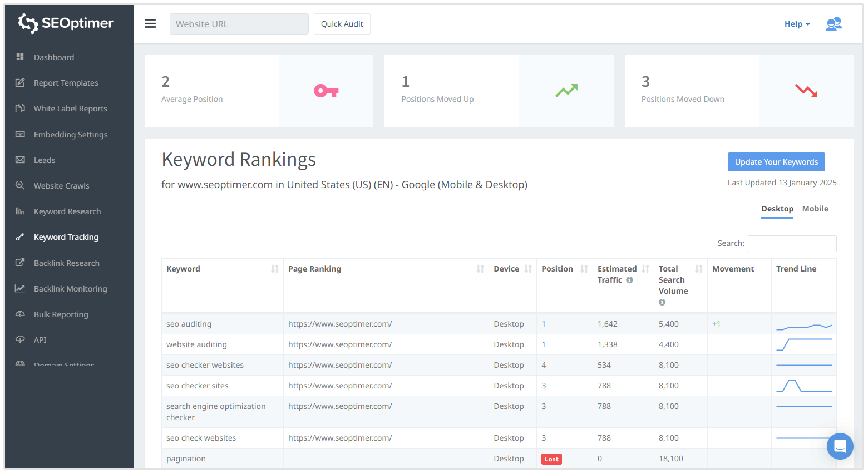Viewport: 868px width, 473px height.
Task: Click the Total Search Volume info icon
Action: pyautogui.click(x=662, y=302)
